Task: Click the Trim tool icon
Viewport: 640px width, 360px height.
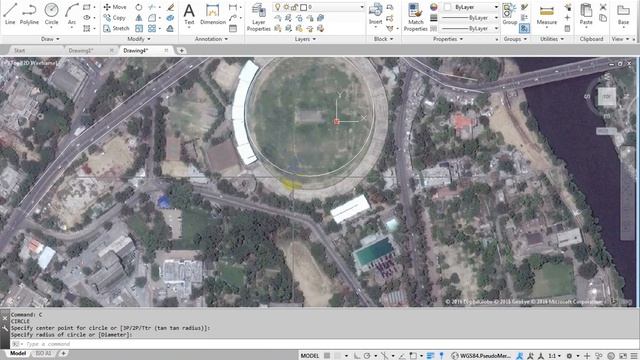Action: coord(152,7)
